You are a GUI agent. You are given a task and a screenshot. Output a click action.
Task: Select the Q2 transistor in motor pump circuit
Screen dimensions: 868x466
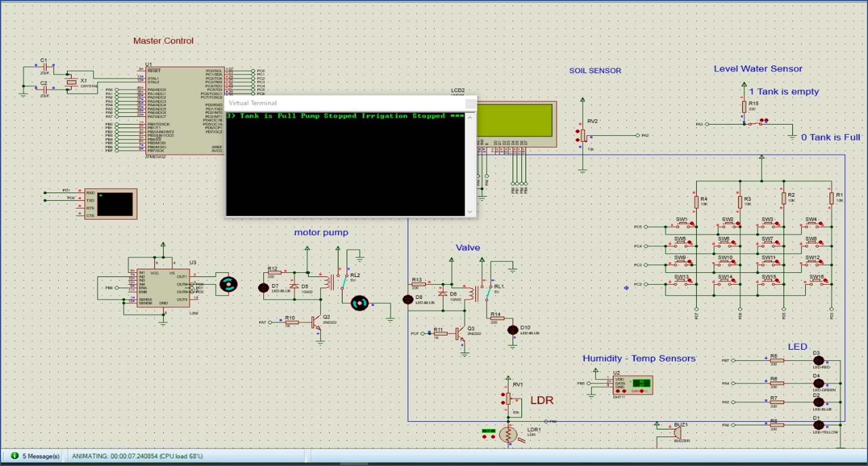[316, 323]
